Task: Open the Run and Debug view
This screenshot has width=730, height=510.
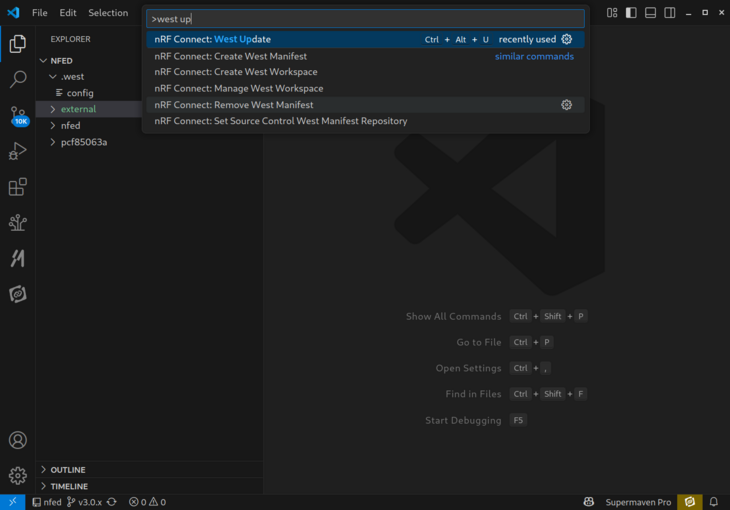Action: pos(18,151)
